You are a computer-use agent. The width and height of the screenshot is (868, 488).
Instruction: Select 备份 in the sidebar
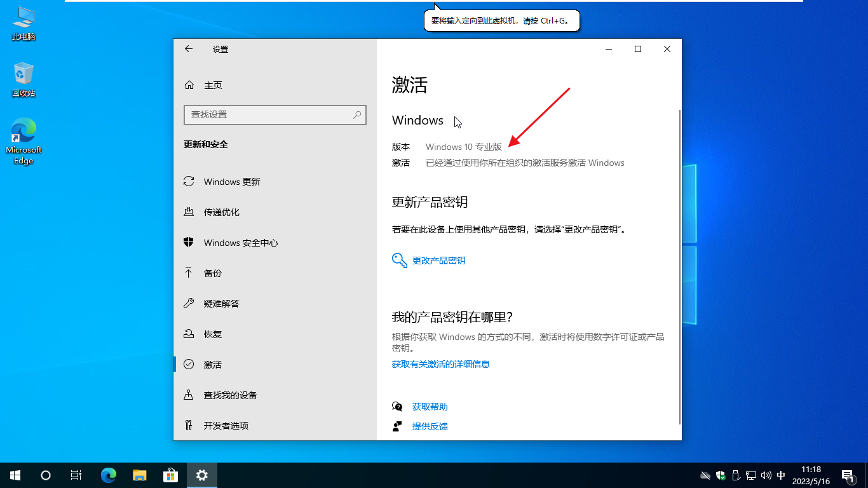pyautogui.click(x=275, y=273)
